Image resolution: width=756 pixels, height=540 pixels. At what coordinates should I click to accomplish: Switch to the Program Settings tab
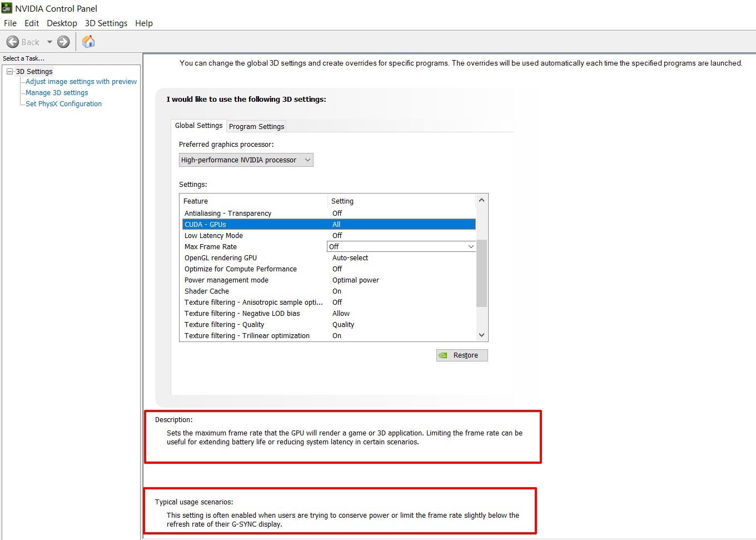pos(256,126)
